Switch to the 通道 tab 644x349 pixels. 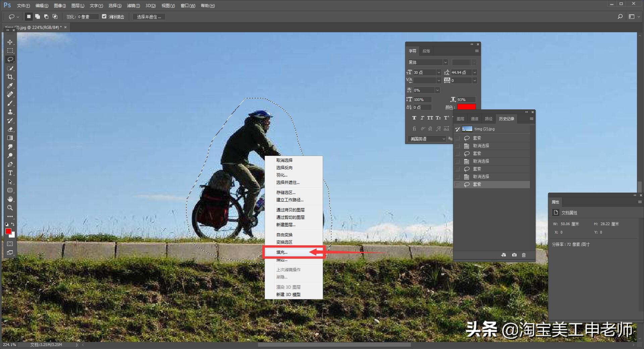[x=474, y=119]
